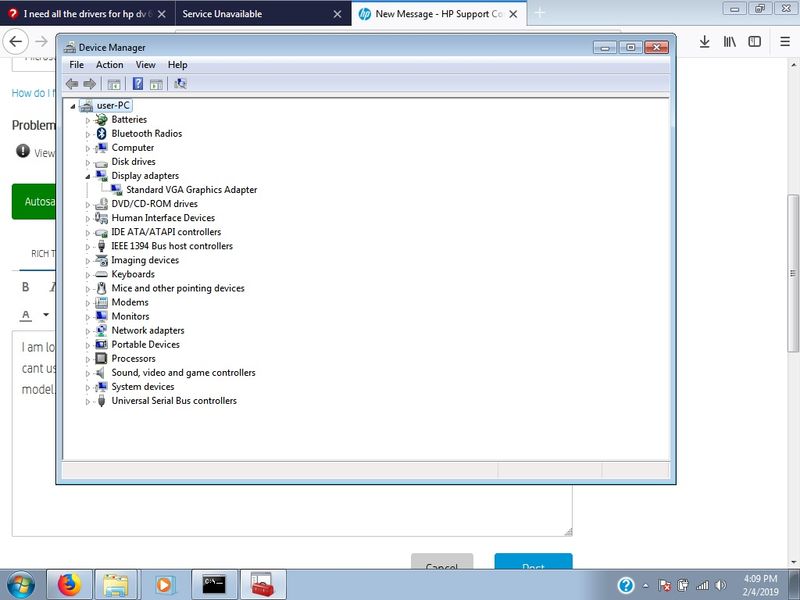Expand the Batteries category

coord(88,120)
